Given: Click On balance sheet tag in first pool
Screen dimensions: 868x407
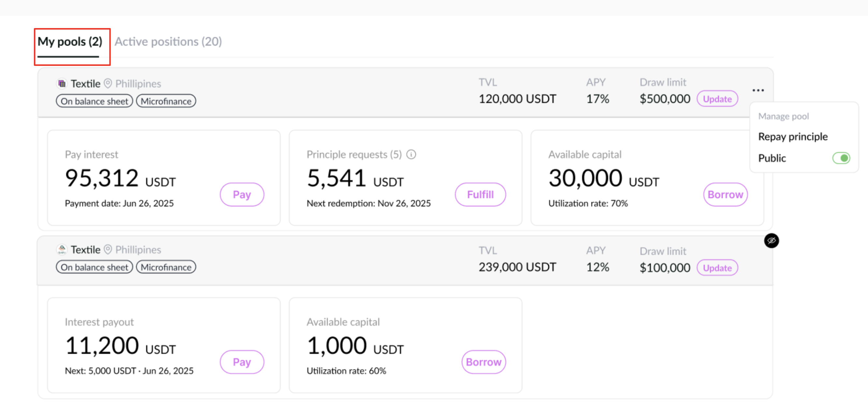Looking at the screenshot, I should 94,101.
